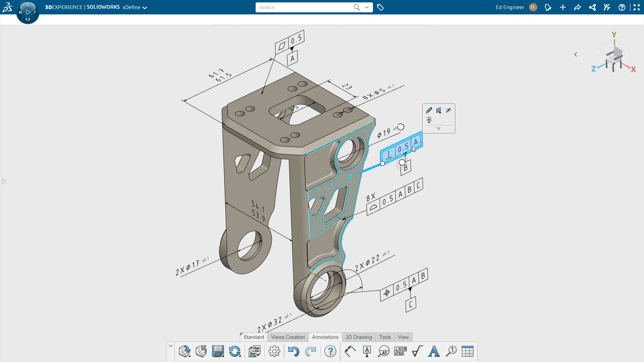
Task: Click the Undo tool icon
Action: tap(293, 351)
